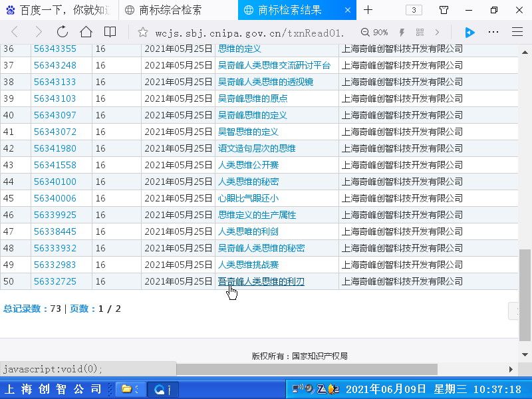
Task: Bookmark page with the star icon
Action: point(142,32)
